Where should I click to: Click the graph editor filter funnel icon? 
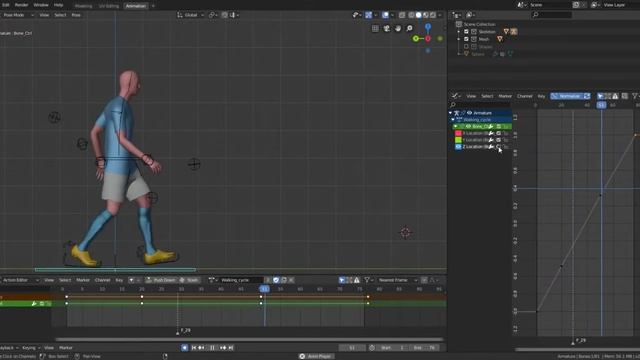click(x=635, y=96)
